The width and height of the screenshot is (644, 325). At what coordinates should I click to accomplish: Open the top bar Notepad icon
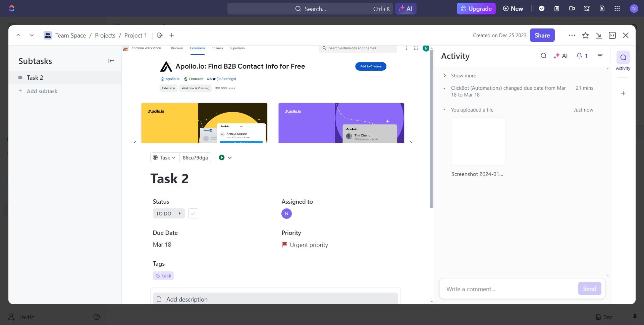coord(557,9)
